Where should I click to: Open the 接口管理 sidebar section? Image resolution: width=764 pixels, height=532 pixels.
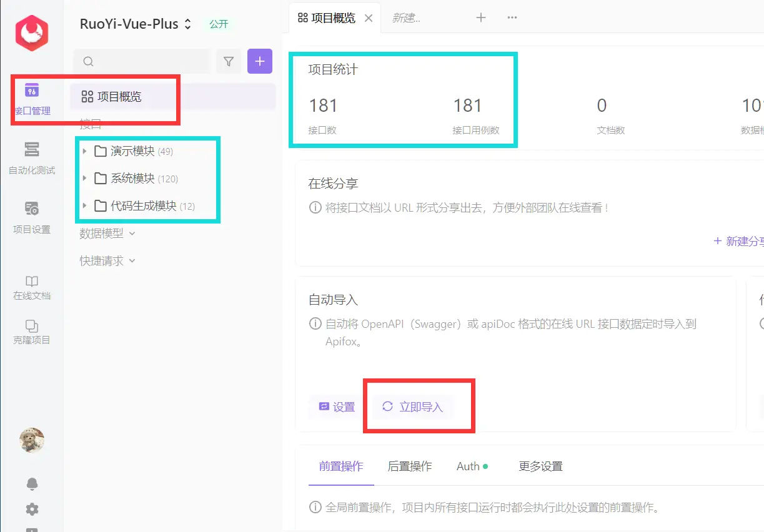(x=32, y=99)
